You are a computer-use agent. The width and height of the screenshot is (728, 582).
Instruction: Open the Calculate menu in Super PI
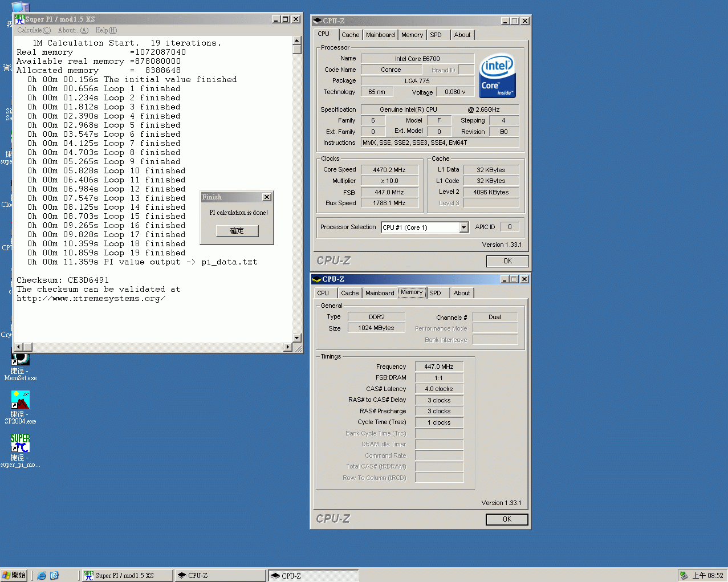[34, 30]
